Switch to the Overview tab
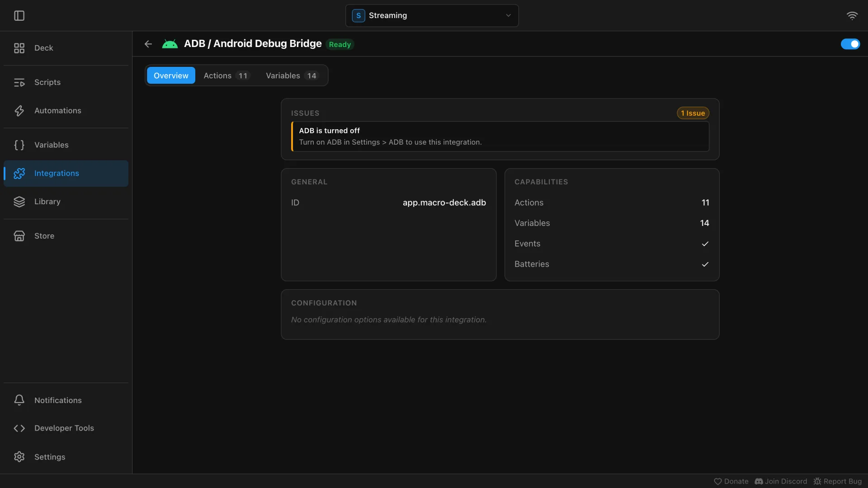The height and width of the screenshot is (488, 868). (171, 75)
